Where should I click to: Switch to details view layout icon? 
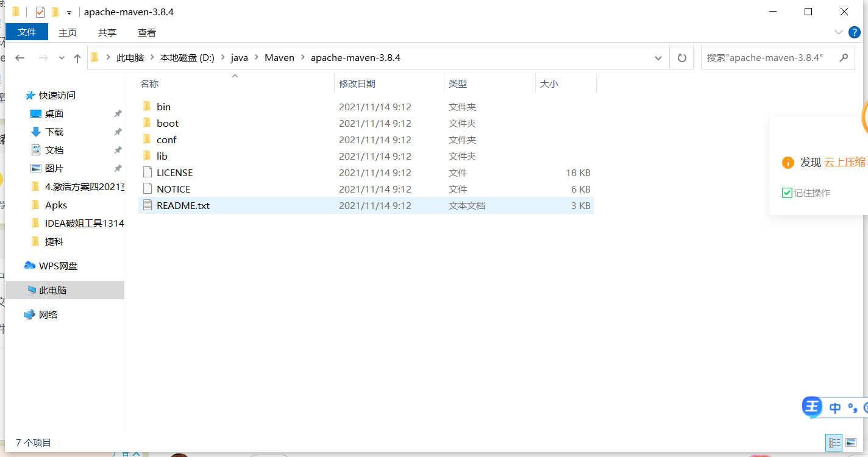point(834,443)
